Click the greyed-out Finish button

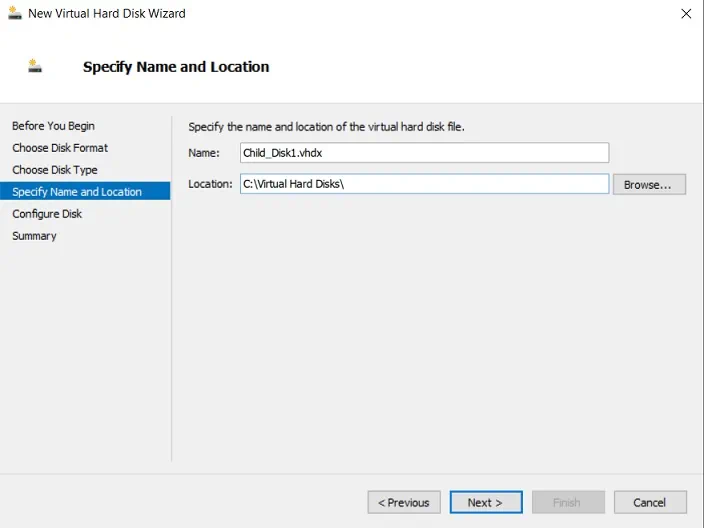pyautogui.click(x=567, y=502)
